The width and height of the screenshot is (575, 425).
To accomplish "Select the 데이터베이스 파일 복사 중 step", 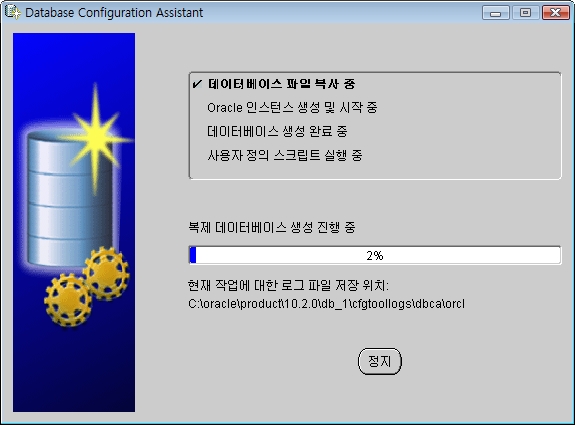I will click(281, 84).
